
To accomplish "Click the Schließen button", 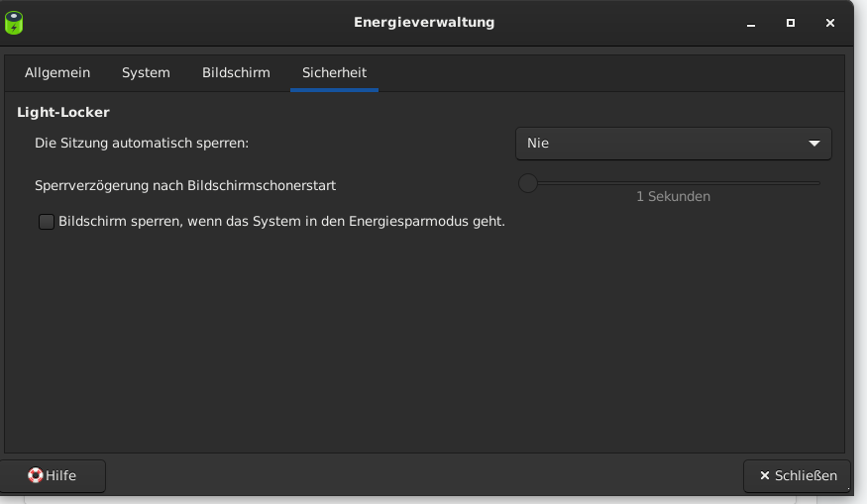I will (x=797, y=476).
